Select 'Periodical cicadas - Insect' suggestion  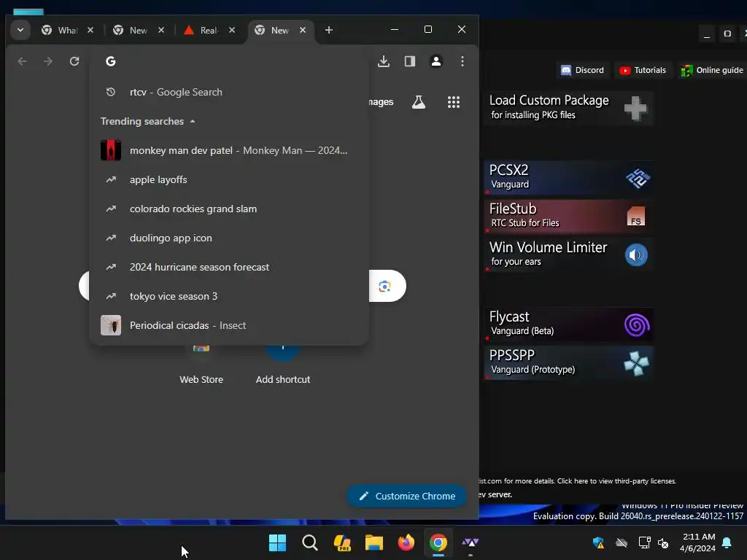click(x=229, y=325)
